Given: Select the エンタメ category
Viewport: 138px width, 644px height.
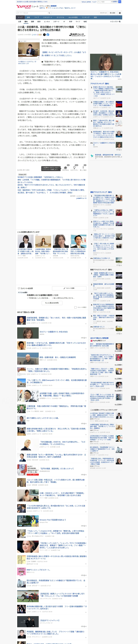Looking at the screenshot, I should point(47,21).
